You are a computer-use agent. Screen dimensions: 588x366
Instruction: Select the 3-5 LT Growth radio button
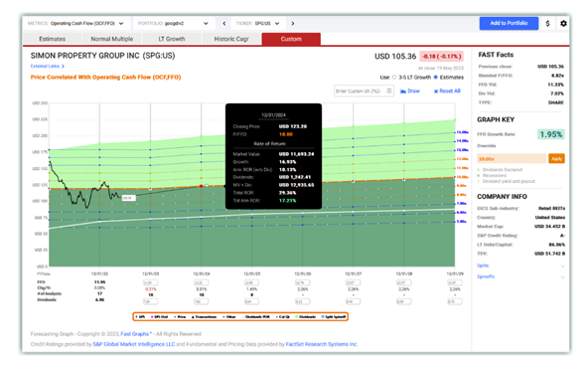(x=394, y=78)
